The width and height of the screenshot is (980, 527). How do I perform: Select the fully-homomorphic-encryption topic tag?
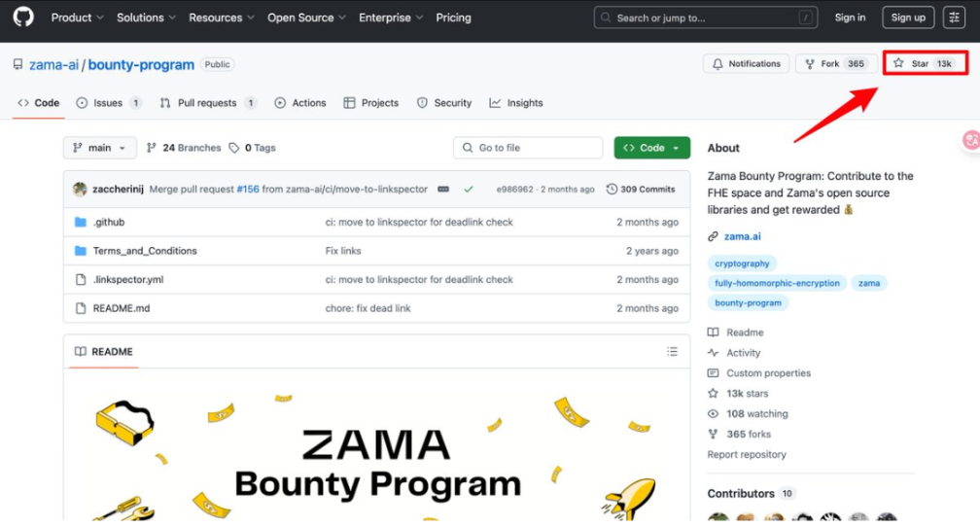tap(777, 283)
